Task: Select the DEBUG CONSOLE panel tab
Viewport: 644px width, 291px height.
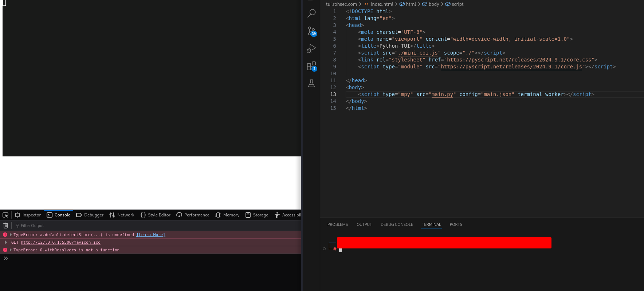Action: point(397,224)
